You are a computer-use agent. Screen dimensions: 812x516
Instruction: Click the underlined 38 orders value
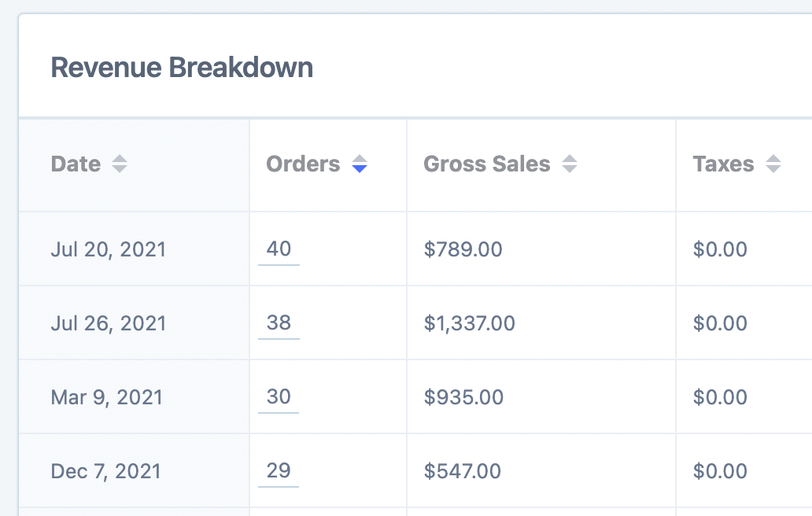(278, 322)
